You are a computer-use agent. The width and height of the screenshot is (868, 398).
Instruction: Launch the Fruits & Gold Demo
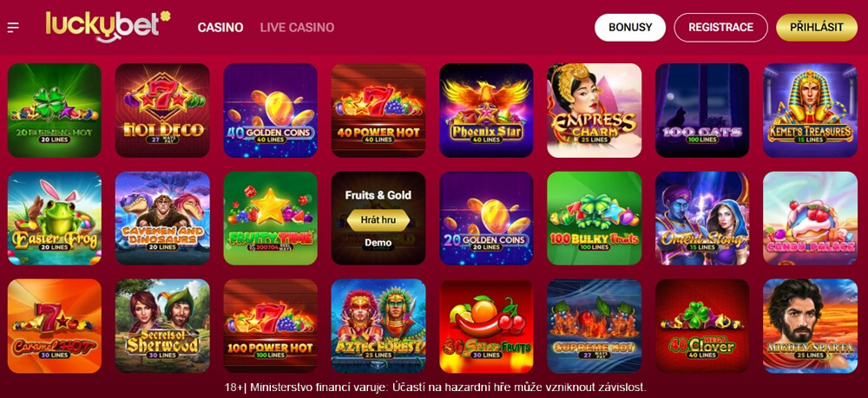pyautogui.click(x=378, y=243)
